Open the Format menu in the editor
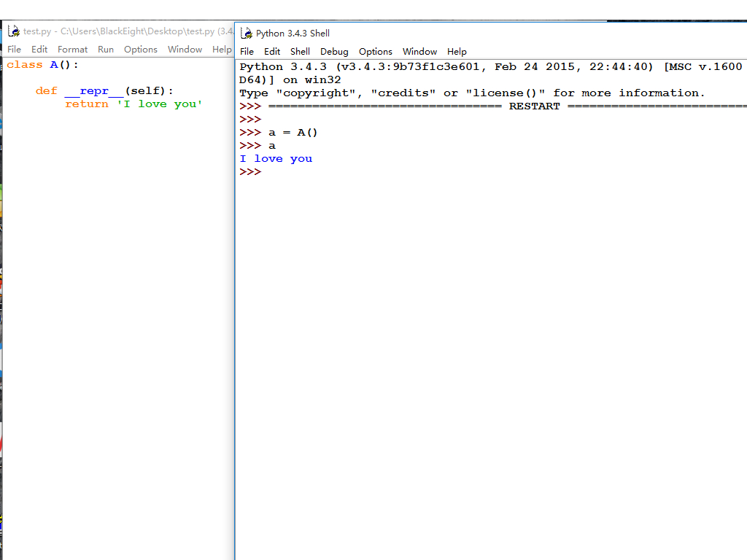Viewport: 747px width, 560px height. [x=72, y=50]
